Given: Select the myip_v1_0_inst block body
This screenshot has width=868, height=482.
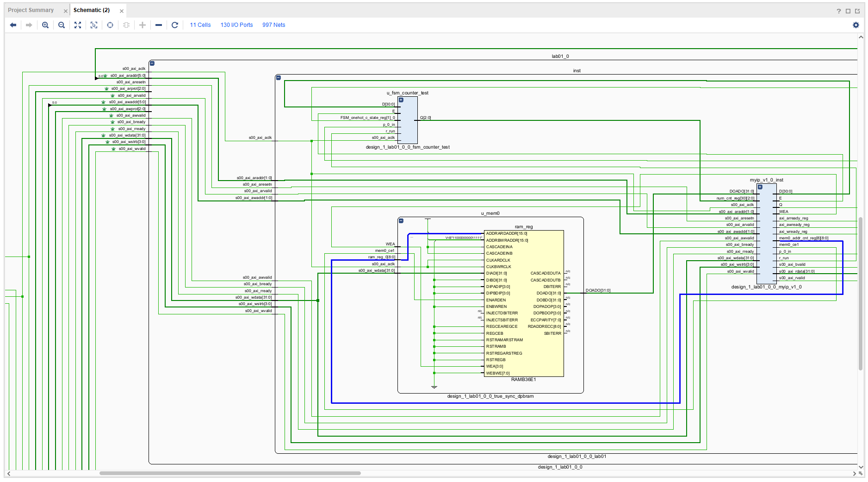Looking at the screenshot, I should point(767,234).
